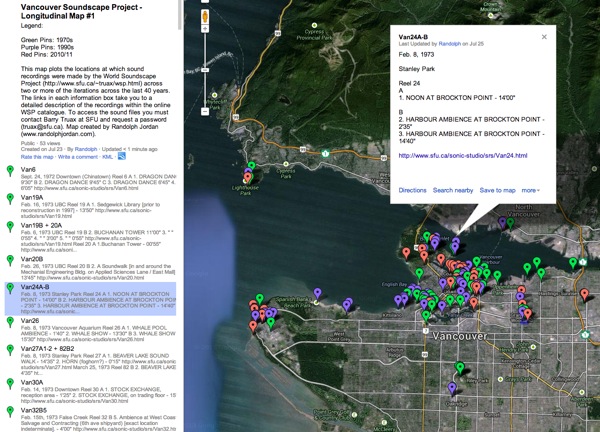
Task: Click red pin on Stanley Park's west shore
Action: click(406, 254)
